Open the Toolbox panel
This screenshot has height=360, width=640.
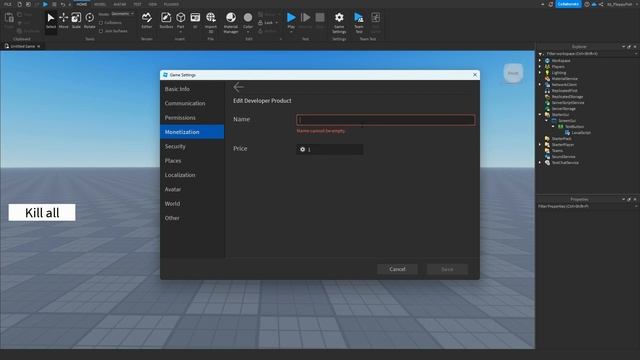coord(166,21)
